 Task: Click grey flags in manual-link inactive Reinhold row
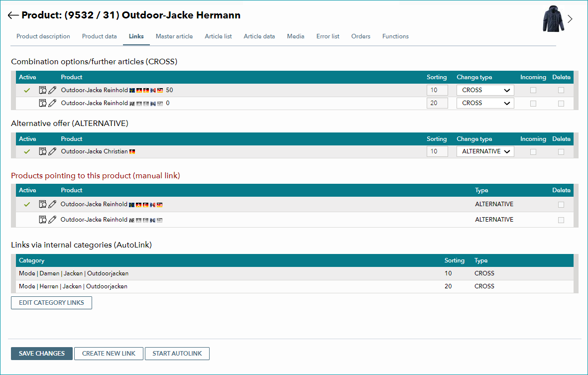[145, 220]
